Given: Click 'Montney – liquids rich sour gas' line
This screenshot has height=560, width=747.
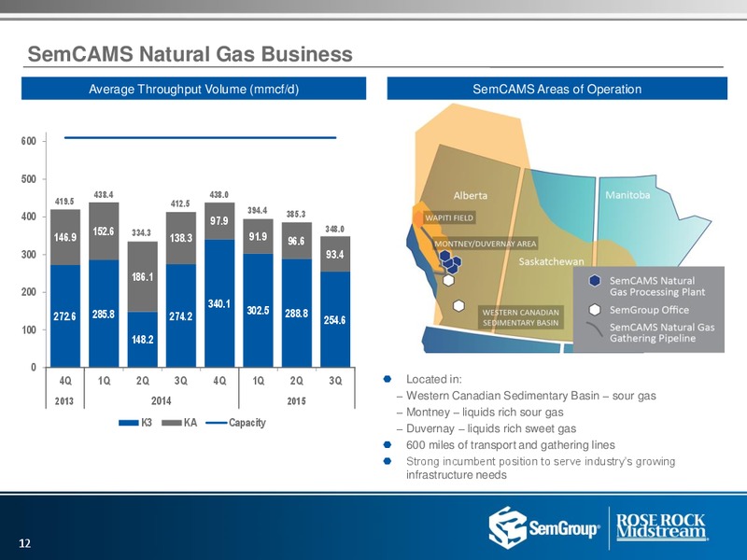Looking at the screenshot, I should tap(485, 412).
